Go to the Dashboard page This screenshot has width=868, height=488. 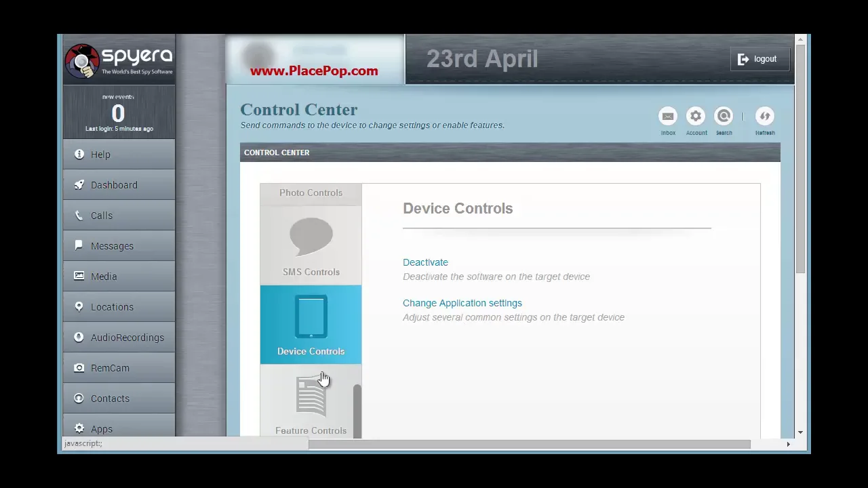tap(119, 185)
